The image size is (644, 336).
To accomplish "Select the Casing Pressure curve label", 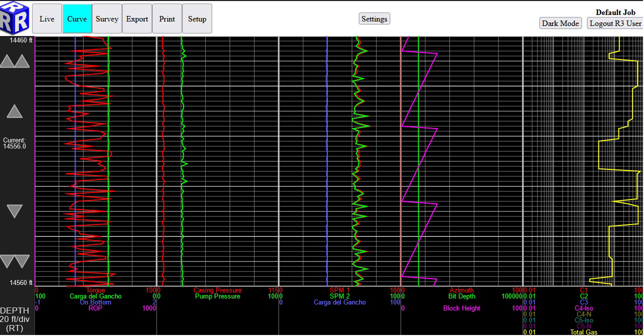I will [x=218, y=290].
